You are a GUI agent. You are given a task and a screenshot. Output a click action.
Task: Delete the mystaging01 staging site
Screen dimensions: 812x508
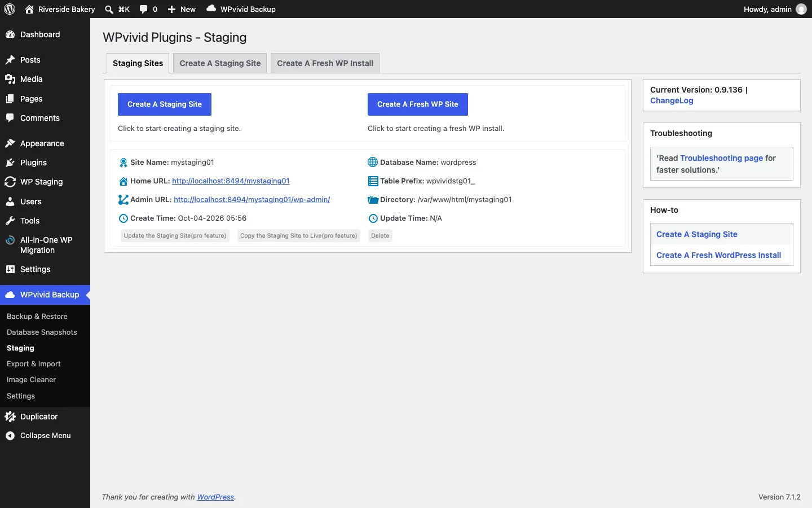380,236
